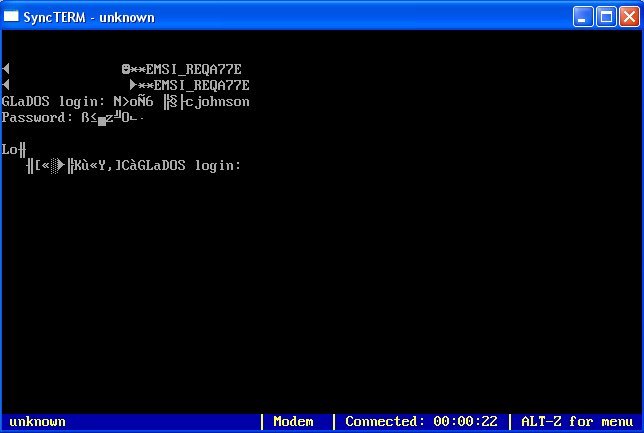Click the 'SyncTERM - unknown' title text
Image resolution: width=644 pixels, height=433 pixels.
pyautogui.click(x=89, y=17)
